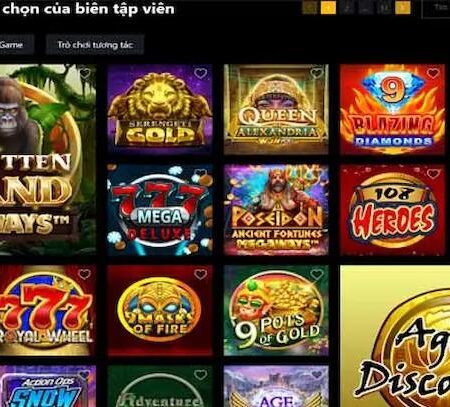Viewport: 450px width, 407px height.
Task: Click heart on 777 Mega Deluxe tile
Action: pos(200,173)
